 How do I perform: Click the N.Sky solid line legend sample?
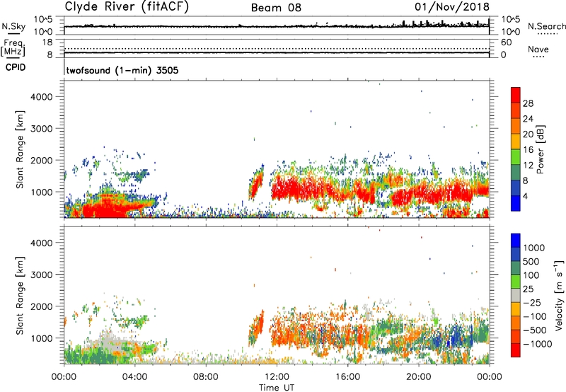click(x=13, y=33)
